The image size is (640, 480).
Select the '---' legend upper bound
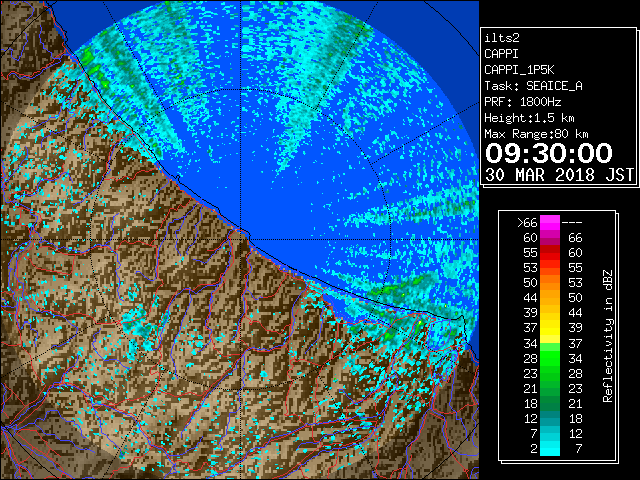pyautogui.click(x=572, y=223)
